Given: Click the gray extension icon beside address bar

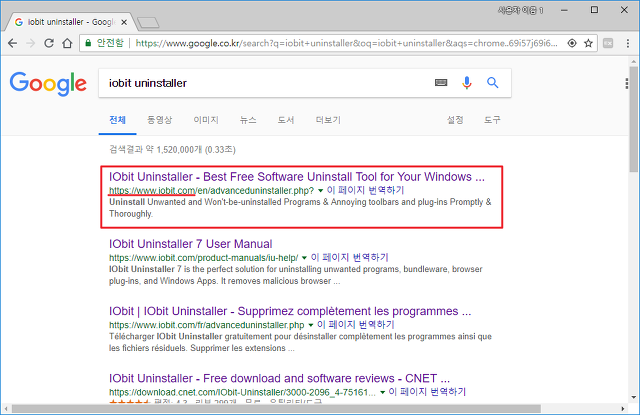Looking at the screenshot, I should [608, 43].
